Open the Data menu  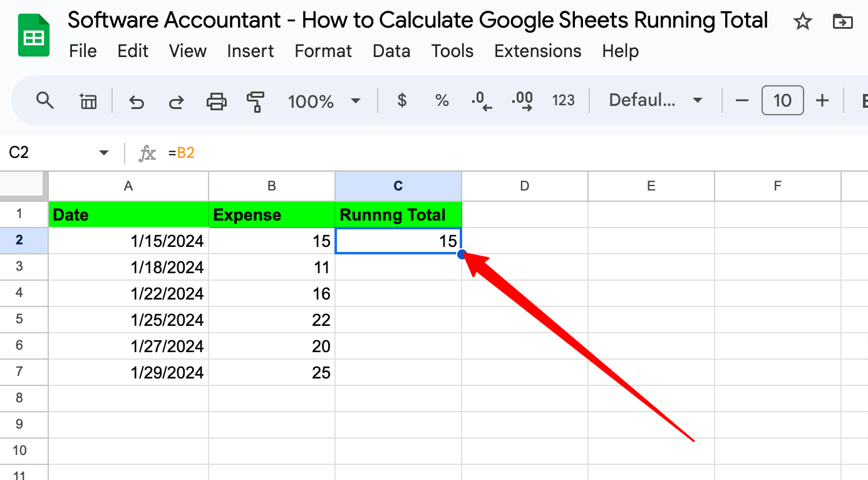(391, 51)
